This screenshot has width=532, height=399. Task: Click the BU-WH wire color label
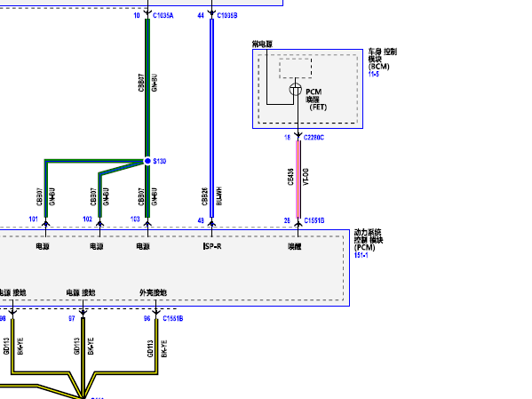click(x=218, y=196)
